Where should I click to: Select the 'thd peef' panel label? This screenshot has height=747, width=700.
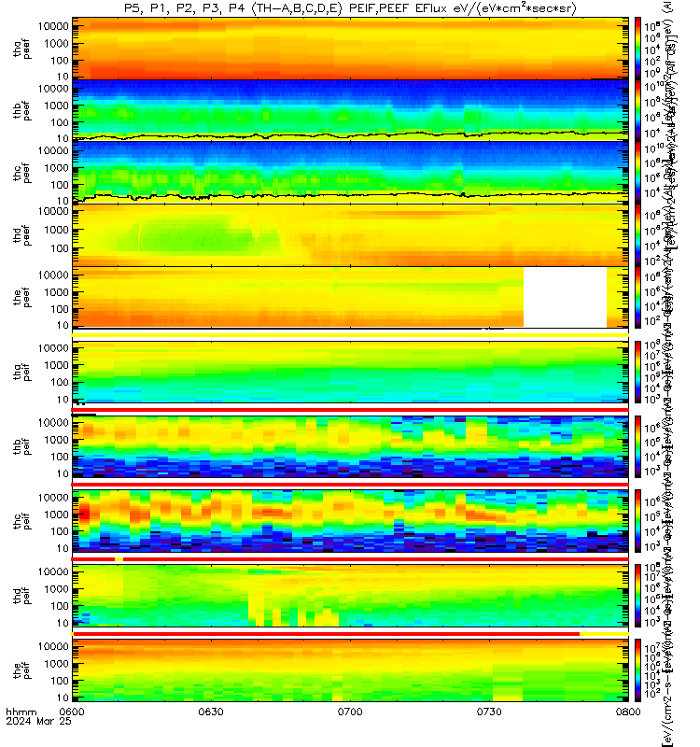tap(21, 235)
